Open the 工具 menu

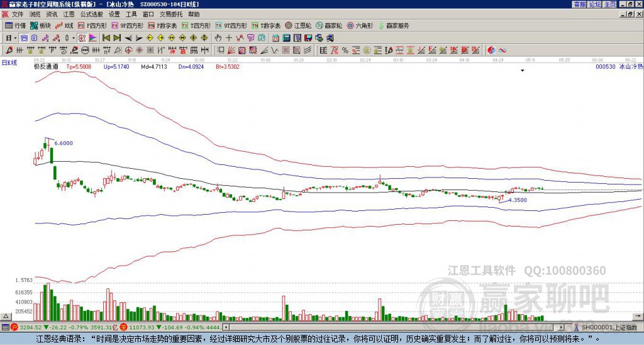[131, 14]
